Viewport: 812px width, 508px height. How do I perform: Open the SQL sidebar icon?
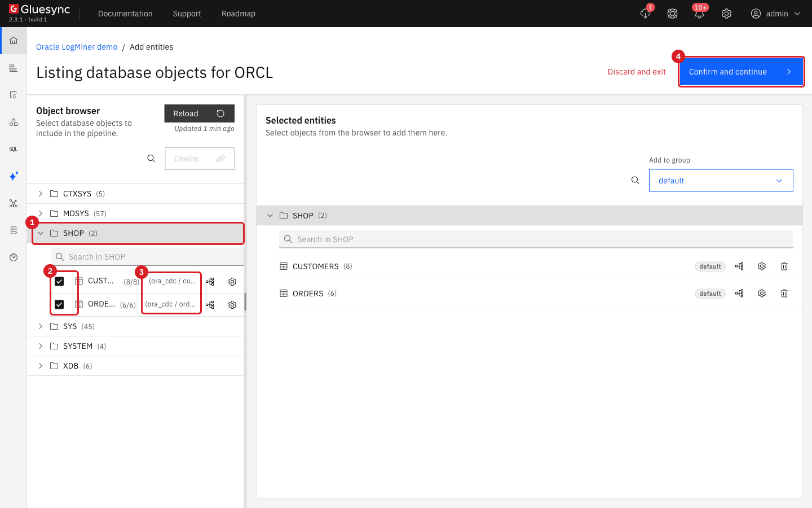[14, 149]
